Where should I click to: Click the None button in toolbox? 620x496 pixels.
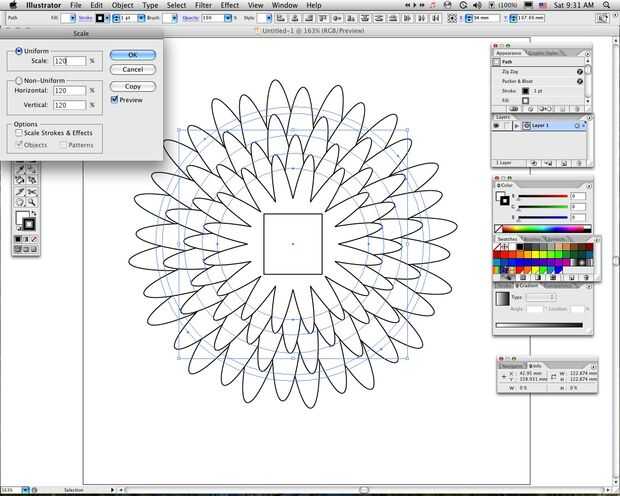[x=34, y=239]
